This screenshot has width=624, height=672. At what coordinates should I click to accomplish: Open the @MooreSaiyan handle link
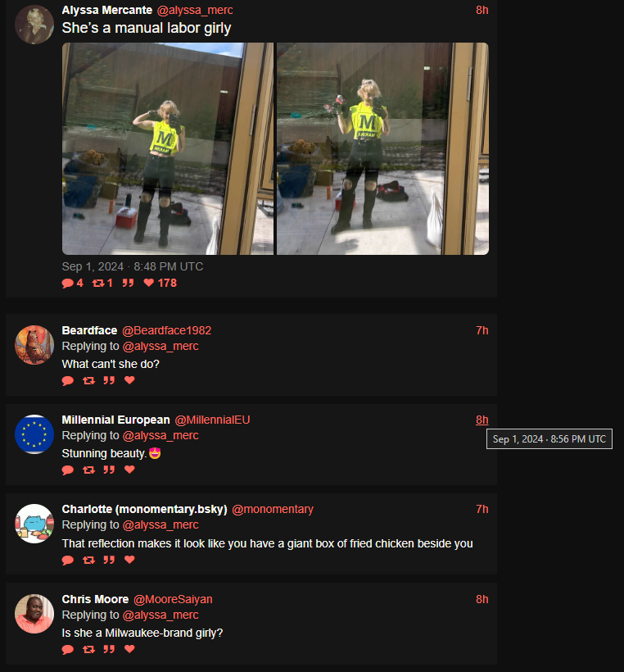coord(173,599)
